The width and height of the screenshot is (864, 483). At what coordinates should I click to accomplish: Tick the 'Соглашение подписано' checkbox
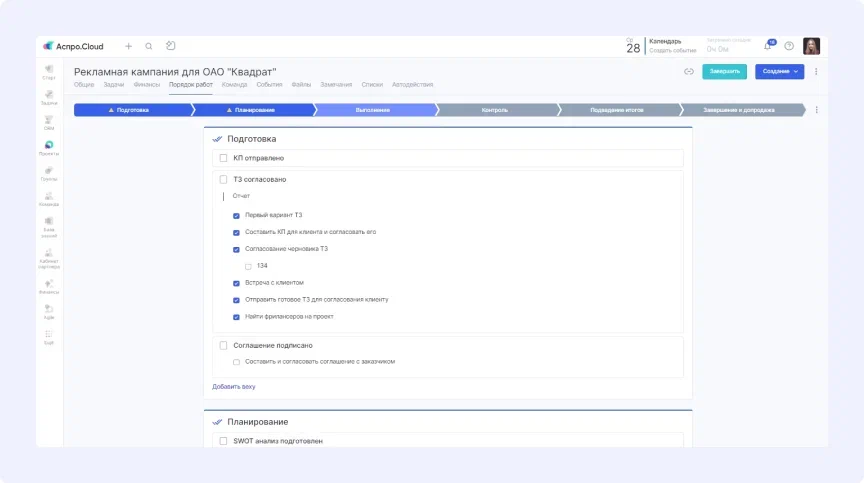(224, 345)
